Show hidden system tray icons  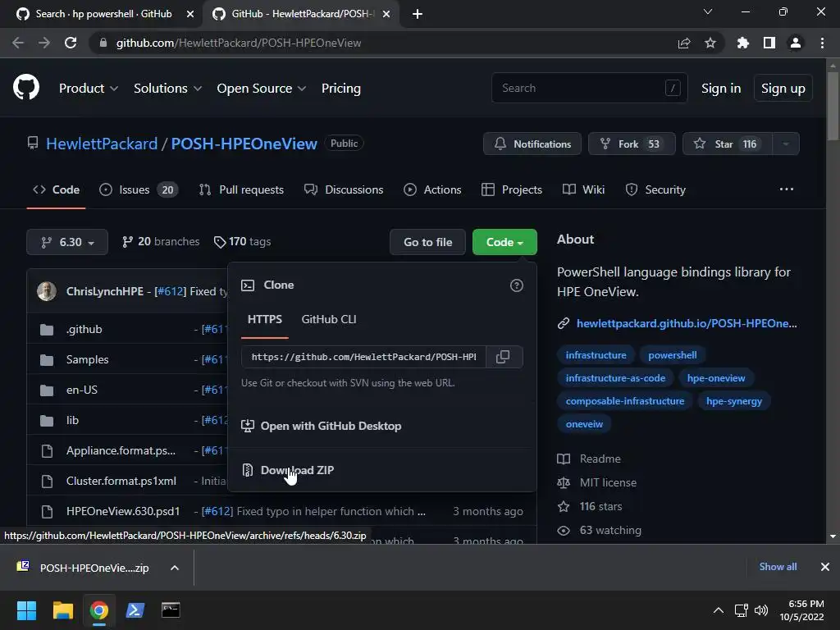coord(719,610)
